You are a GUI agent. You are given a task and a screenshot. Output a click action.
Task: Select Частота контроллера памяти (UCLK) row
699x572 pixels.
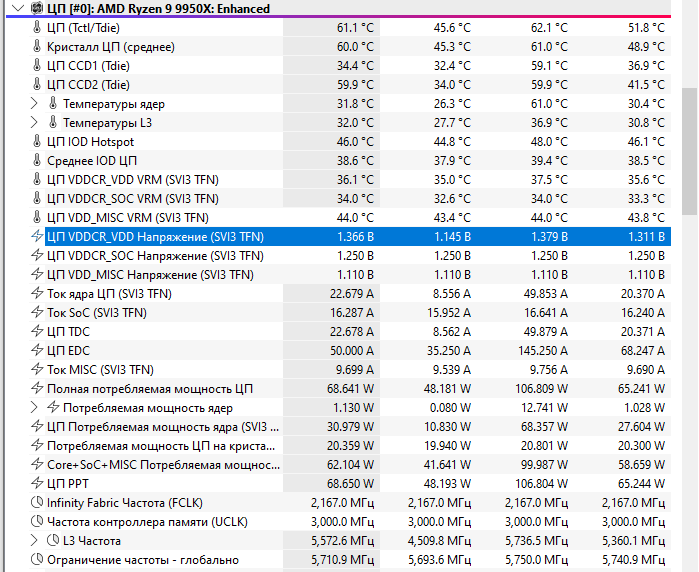click(x=350, y=522)
